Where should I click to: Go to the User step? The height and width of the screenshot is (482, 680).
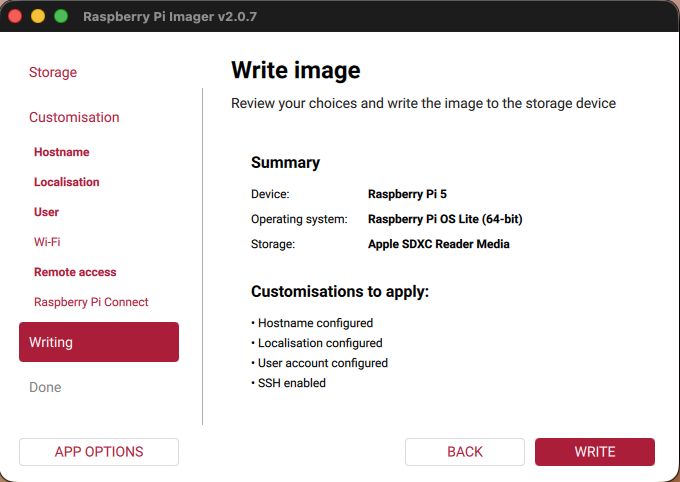[x=46, y=212]
